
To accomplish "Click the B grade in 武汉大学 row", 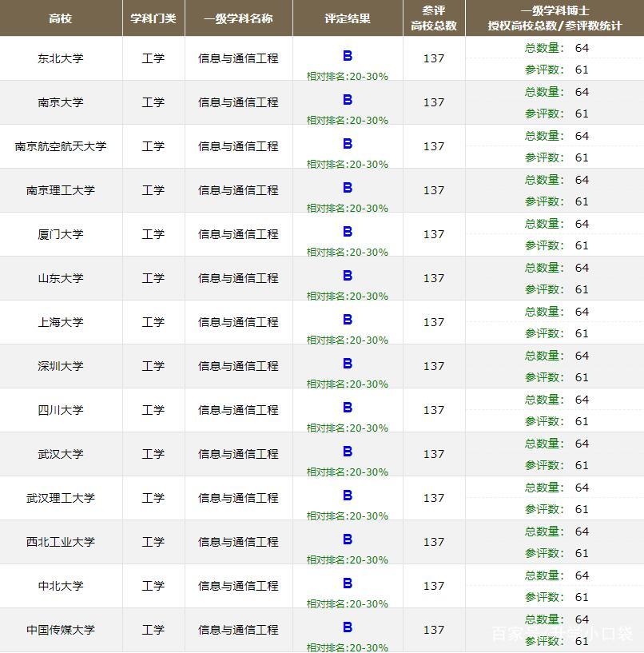I will click(x=348, y=452).
